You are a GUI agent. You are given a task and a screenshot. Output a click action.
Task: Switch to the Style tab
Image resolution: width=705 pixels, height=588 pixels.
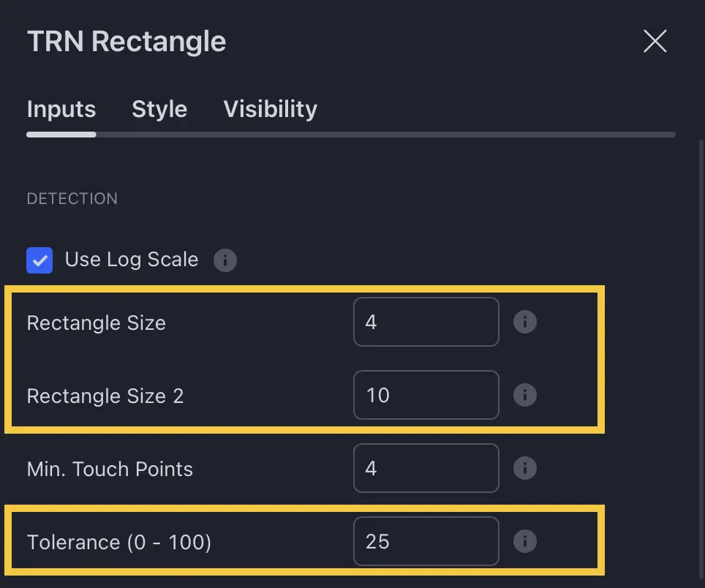(x=159, y=109)
